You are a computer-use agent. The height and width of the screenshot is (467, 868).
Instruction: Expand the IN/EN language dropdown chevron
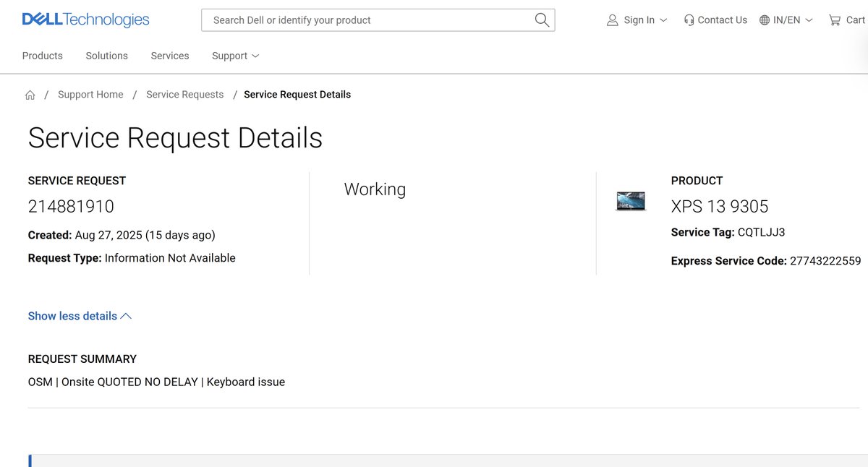click(809, 20)
